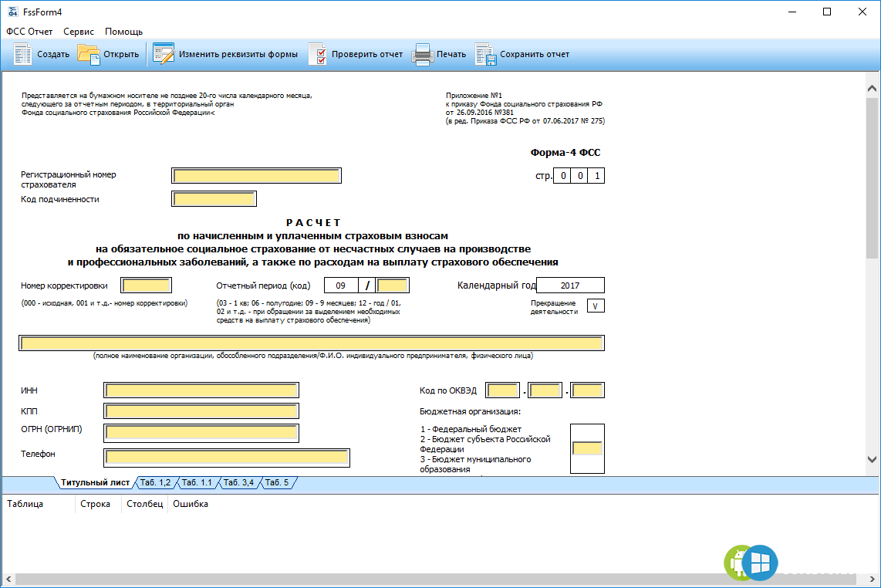The image size is (881, 588).
Task: Focus the full organization name field
Action: tap(312, 343)
